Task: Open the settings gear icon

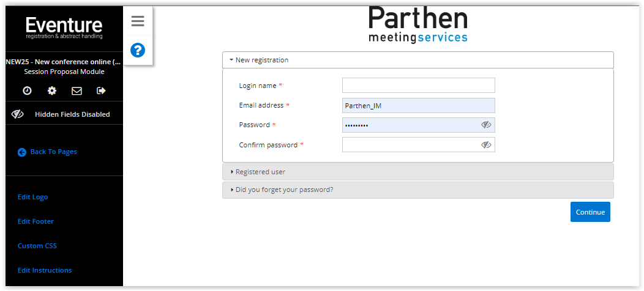Action: click(52, 90)
